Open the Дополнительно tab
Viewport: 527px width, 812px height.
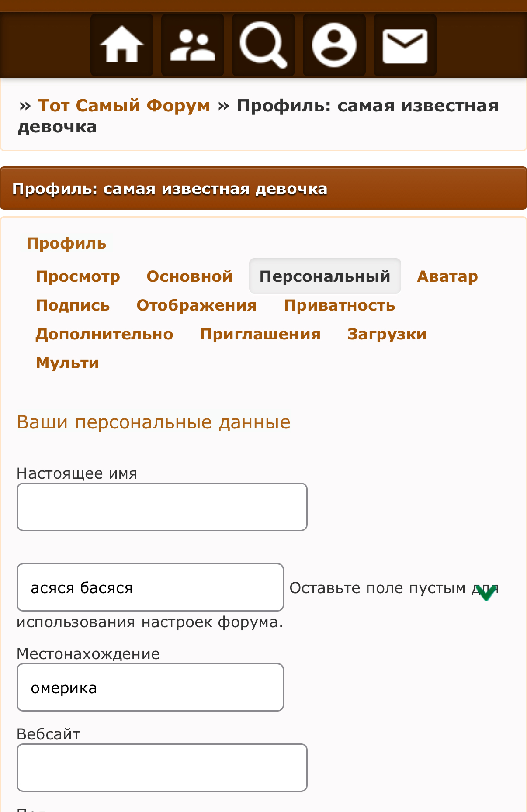pos(104,334)
